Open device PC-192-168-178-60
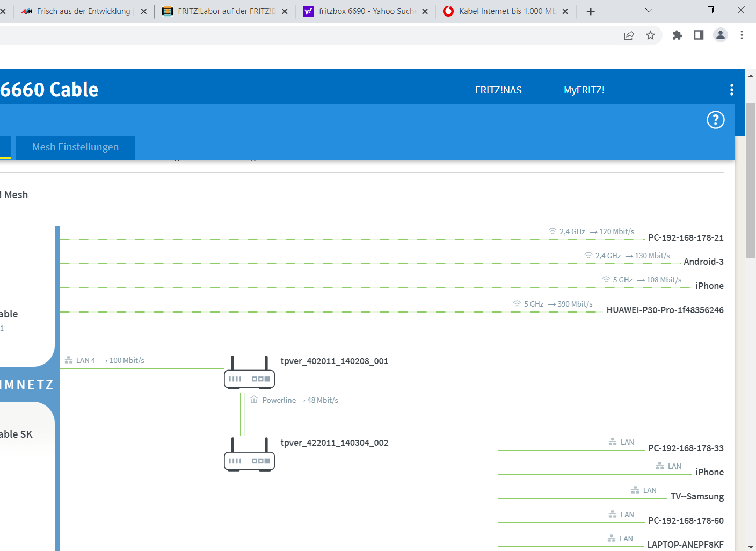The height and width of the screenshot is (551, 756). pos(686,520)
